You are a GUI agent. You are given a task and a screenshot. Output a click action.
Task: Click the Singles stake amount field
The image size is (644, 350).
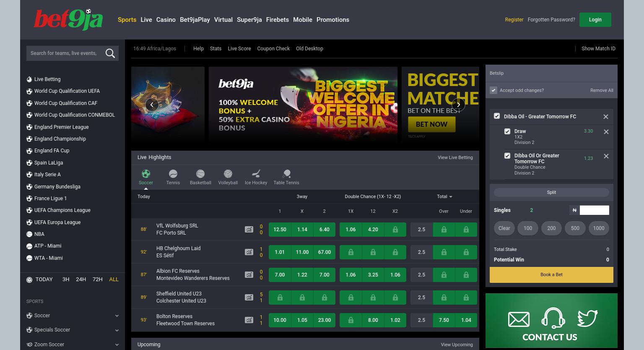(x=594, y=210)
